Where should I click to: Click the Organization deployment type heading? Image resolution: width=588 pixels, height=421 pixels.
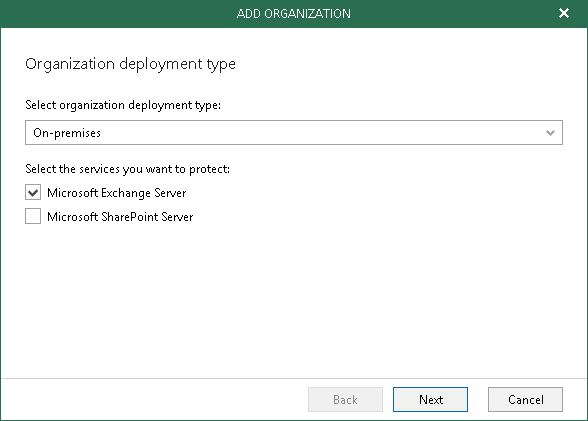(130, 64)
